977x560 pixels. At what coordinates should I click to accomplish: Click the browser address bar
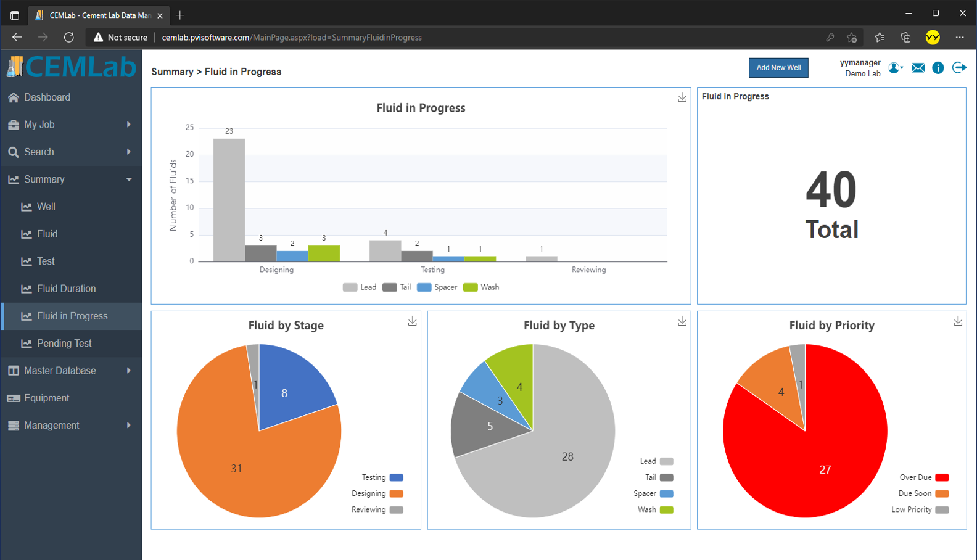point(432,38)
